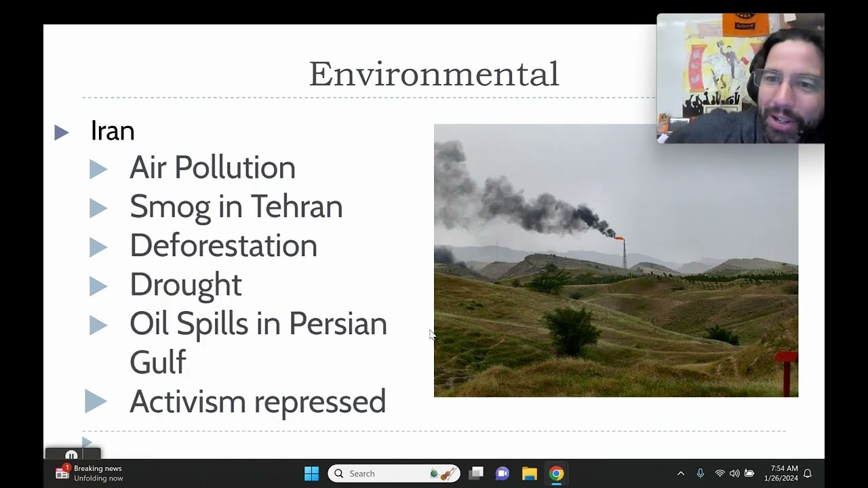This screenshot has width=868, height=488.
Task: Click the 'Iran' bullet text
Action: point(113,131)
